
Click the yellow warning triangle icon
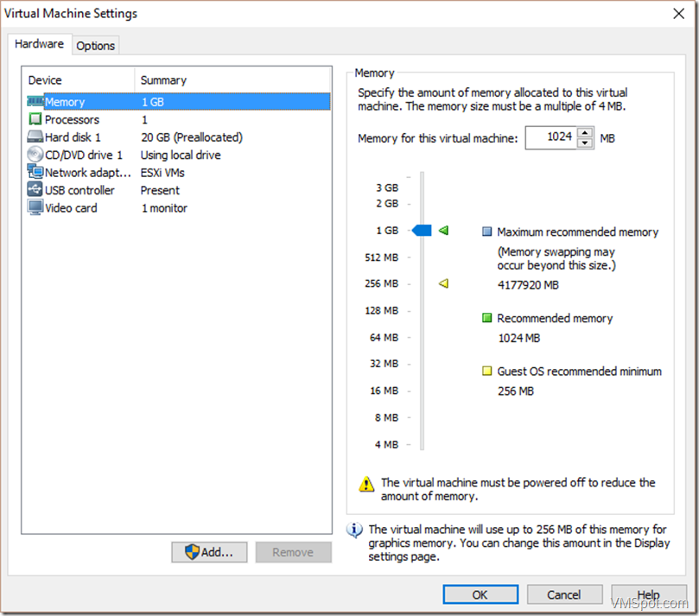pyautogui.click(x=366, y=484)
